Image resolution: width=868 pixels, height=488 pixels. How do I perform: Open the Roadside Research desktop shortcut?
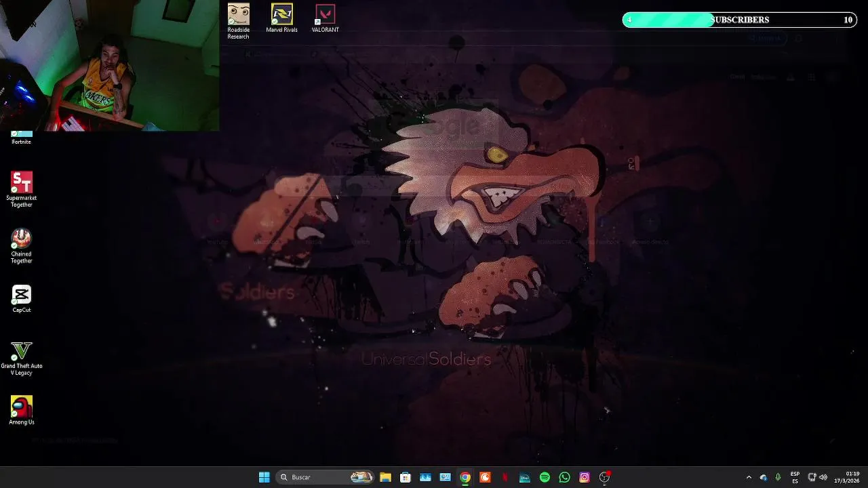click(239, 21)
